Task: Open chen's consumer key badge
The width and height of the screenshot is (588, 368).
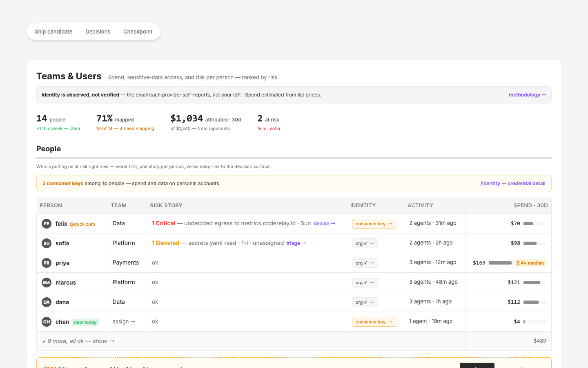Action: tap(374, 322)
